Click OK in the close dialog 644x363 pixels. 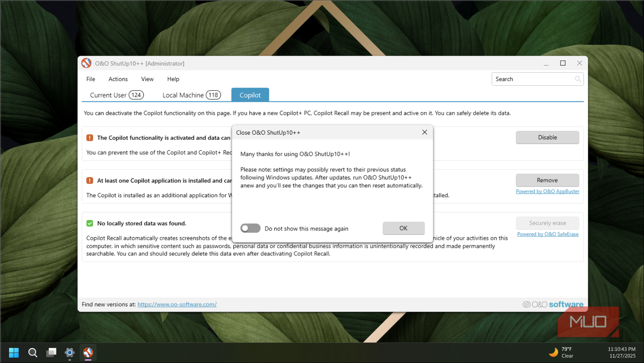[x=404, y=228]
